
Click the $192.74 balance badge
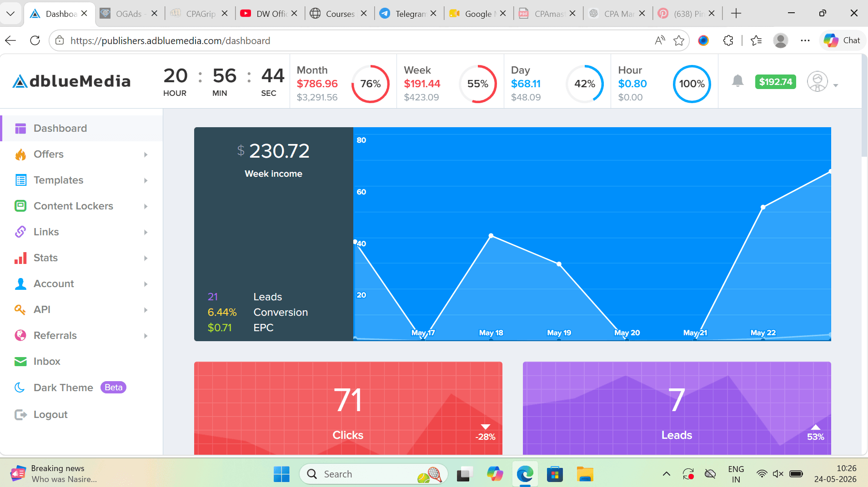coord(775,82)
